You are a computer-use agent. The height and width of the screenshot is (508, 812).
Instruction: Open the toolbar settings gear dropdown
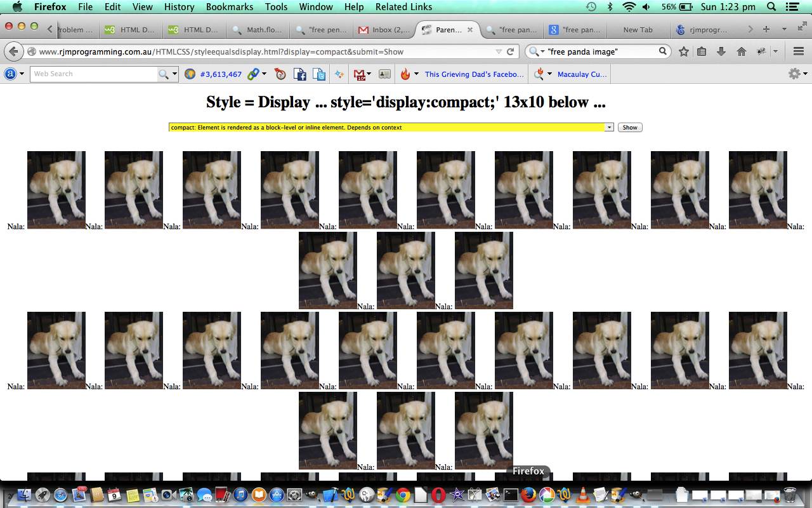point(797,74)
